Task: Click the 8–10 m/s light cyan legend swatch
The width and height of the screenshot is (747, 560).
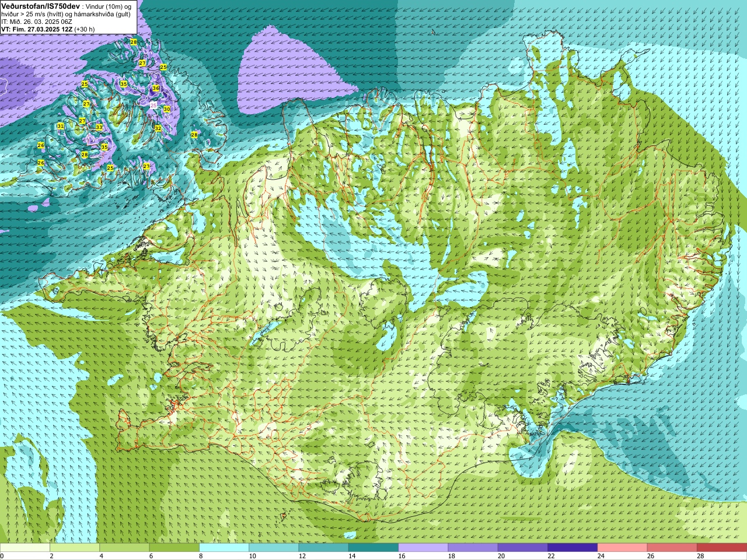Action: [x=224, y=547]
